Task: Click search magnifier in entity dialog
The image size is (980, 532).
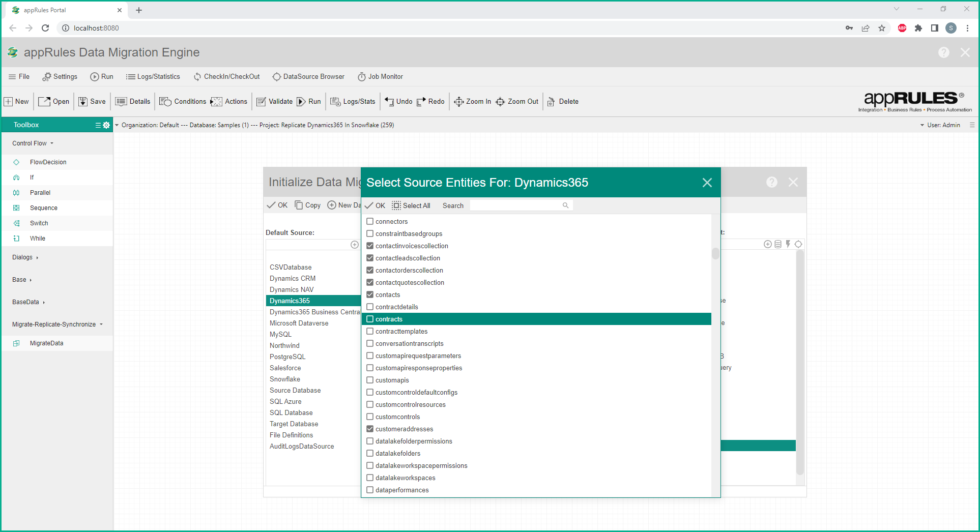Action: pos(565,205)
